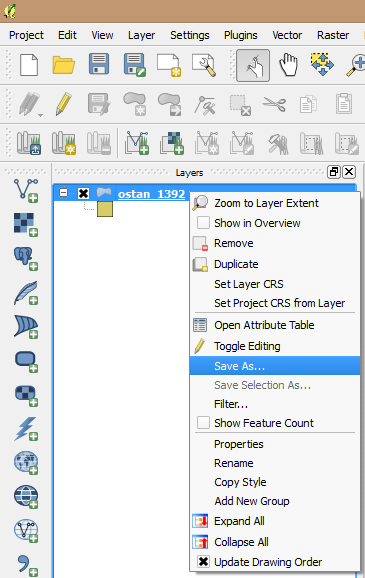Select the Touch zoom and pan tool
The image size is (365, 578).
pos(253,65)
